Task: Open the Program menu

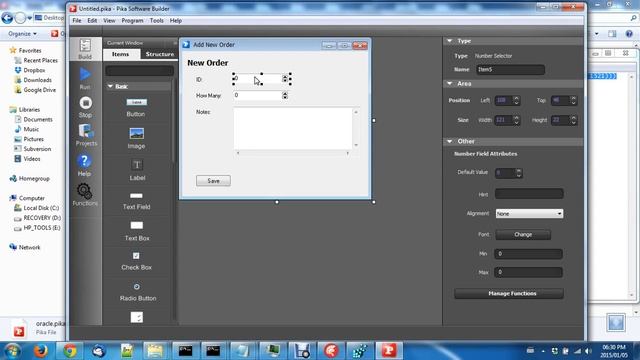Action: tap(132, 20)
